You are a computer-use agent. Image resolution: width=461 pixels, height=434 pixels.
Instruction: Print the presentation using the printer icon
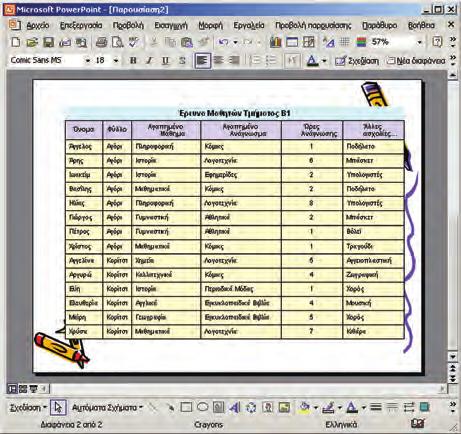pyautogui.click(x=101, y=42)
